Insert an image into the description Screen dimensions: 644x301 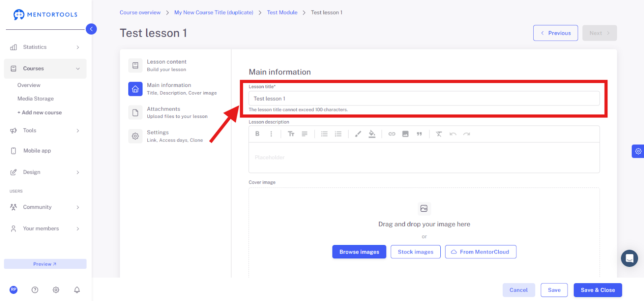pyautogui.click(x=405, y=134)
